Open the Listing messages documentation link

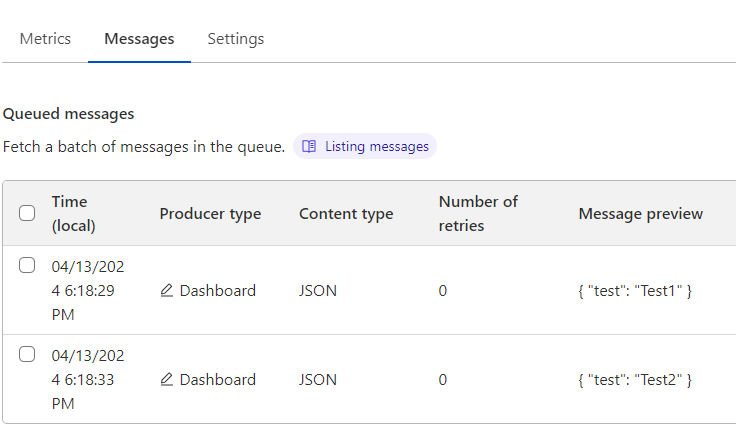point(365,146)
